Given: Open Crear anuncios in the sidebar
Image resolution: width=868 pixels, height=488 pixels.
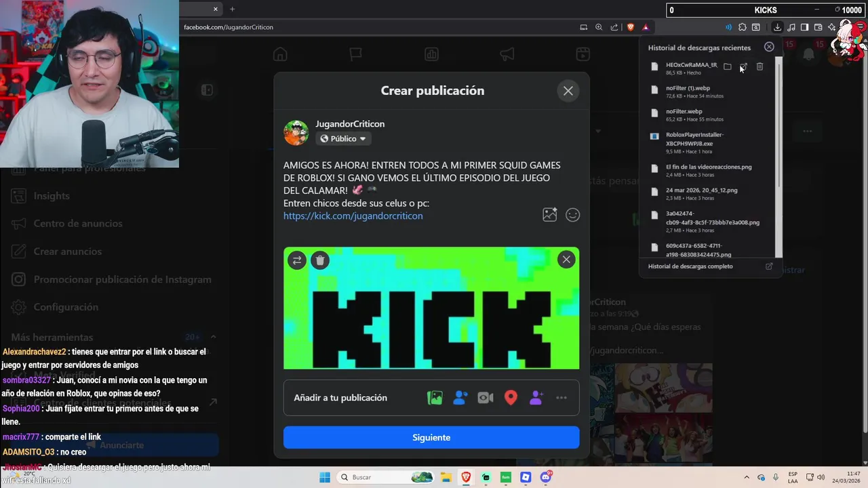Looking at the screenshot, I should click(67, 251).
